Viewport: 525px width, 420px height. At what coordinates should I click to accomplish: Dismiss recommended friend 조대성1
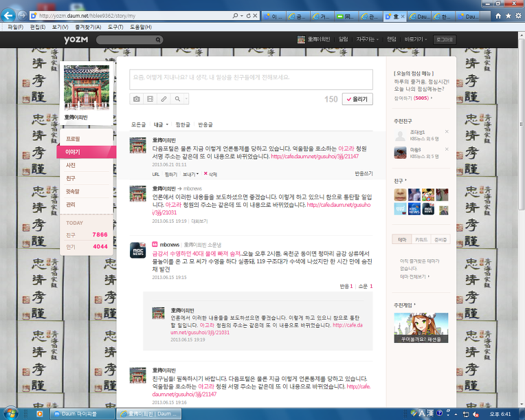(447, 131)
